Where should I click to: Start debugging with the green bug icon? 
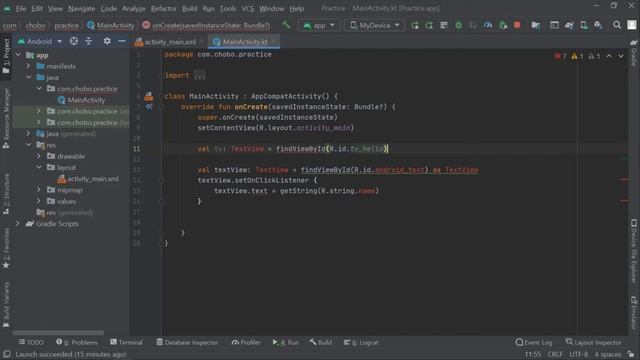coord(458,25)
